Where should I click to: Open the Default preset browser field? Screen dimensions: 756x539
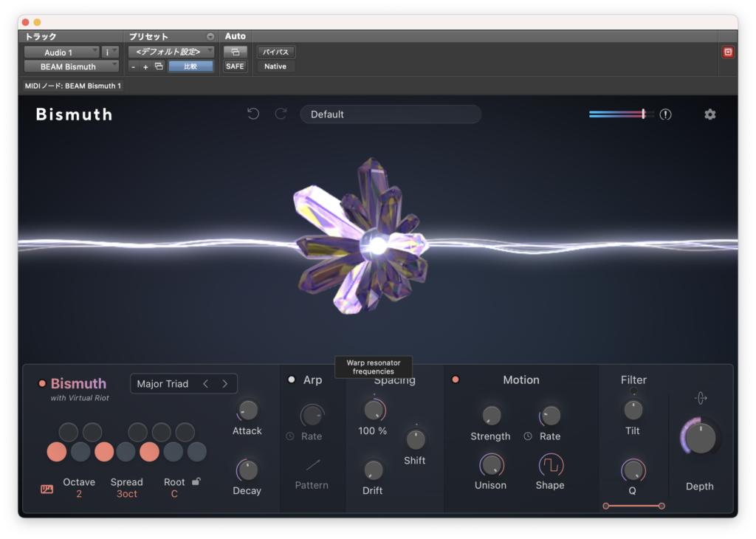(391, 114)
